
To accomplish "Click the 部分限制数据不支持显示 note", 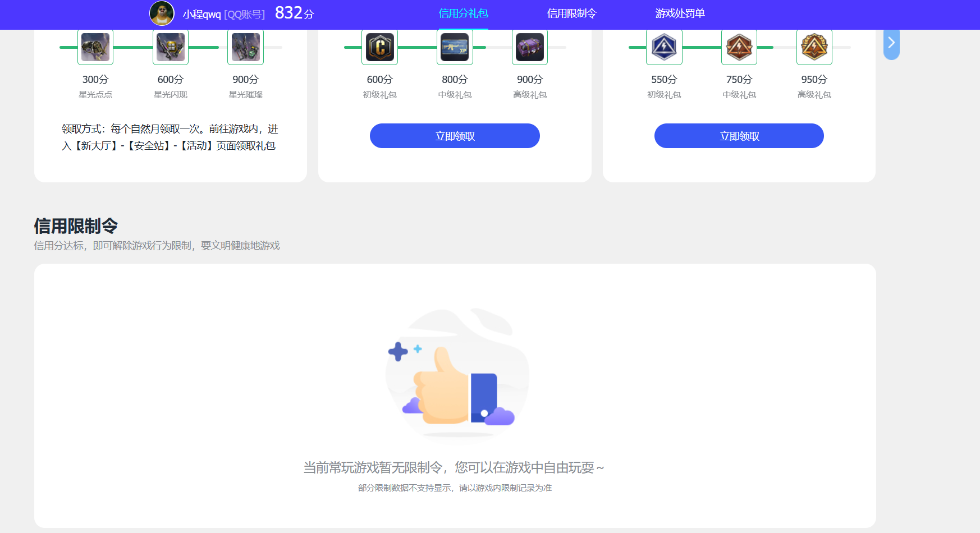I will [455, 488].
